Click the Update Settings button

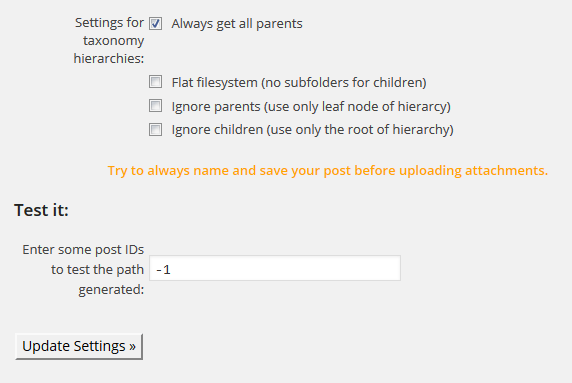pos(79,346)
